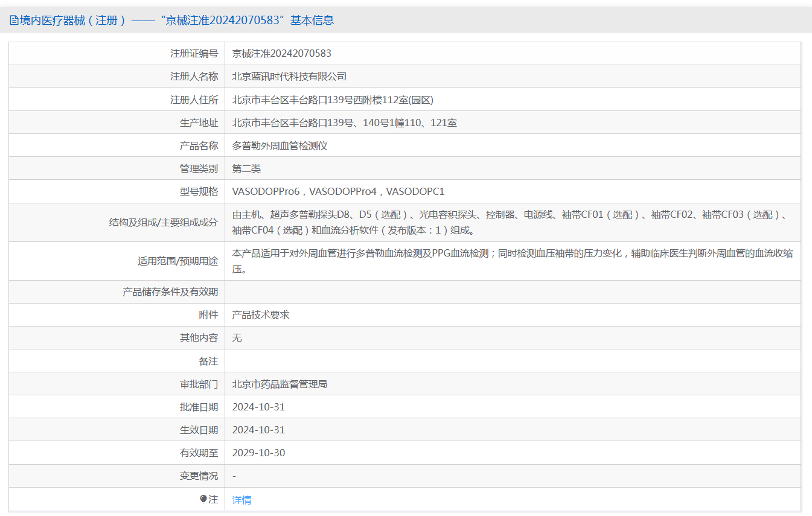Click the 批准日期 value 2024-10-31
The width and height of the screenshot is (812, 516).
click(258, 407)
